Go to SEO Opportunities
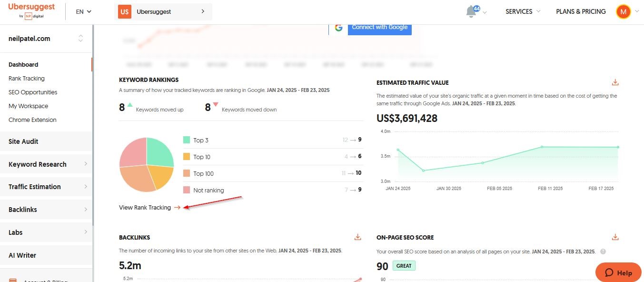This screenshot has height=282, width=644. tap(33, 92)
